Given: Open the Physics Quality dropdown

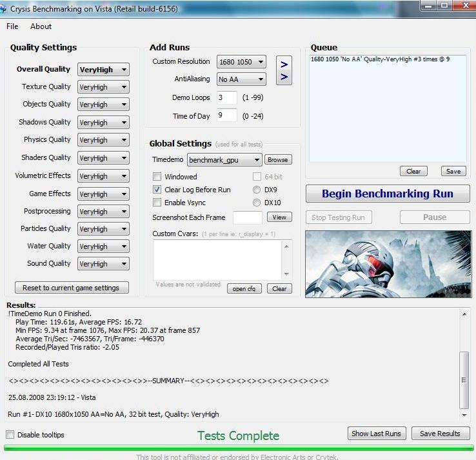Looking at the screenshot, I should [x=103, y=140].
